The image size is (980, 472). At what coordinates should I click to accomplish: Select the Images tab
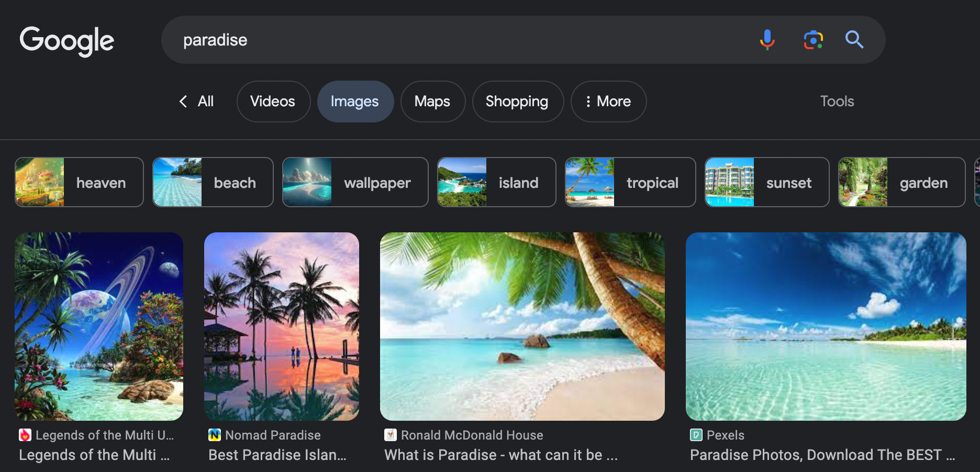355,102
